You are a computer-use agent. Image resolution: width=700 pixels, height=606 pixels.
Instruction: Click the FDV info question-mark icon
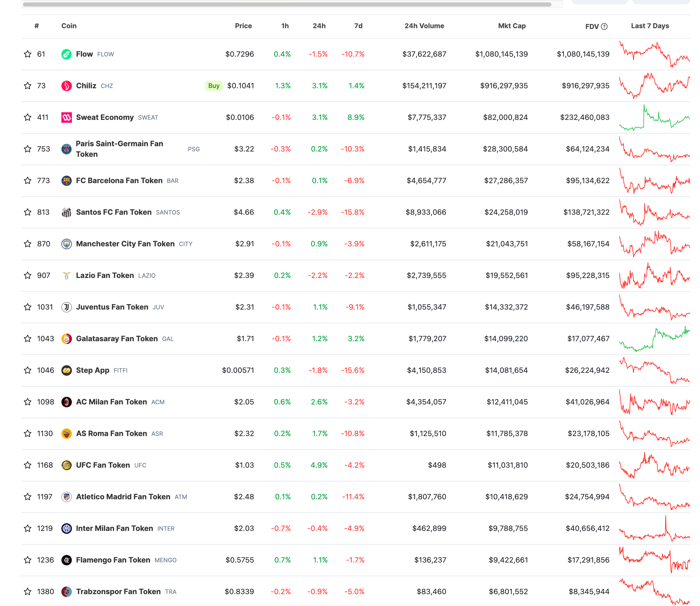(x=604, y=26)
